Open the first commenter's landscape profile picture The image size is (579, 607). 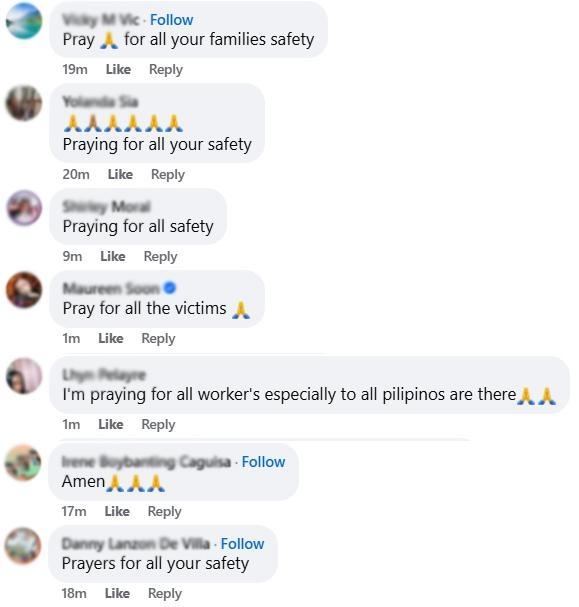[24, 21]
